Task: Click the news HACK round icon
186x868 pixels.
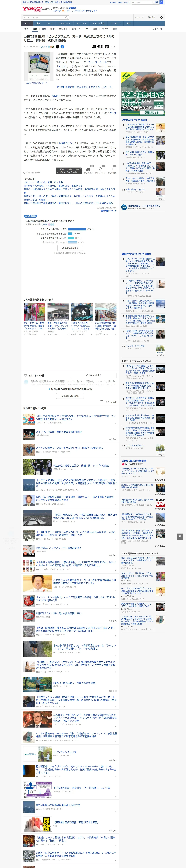Action: coord(124,207)
